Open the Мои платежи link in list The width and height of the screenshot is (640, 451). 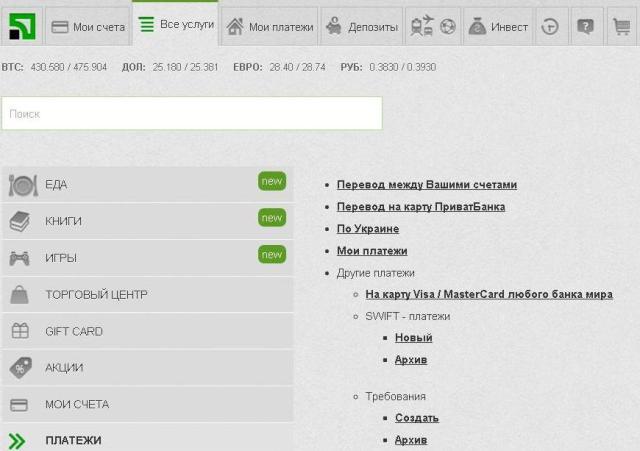coord(372,251)
